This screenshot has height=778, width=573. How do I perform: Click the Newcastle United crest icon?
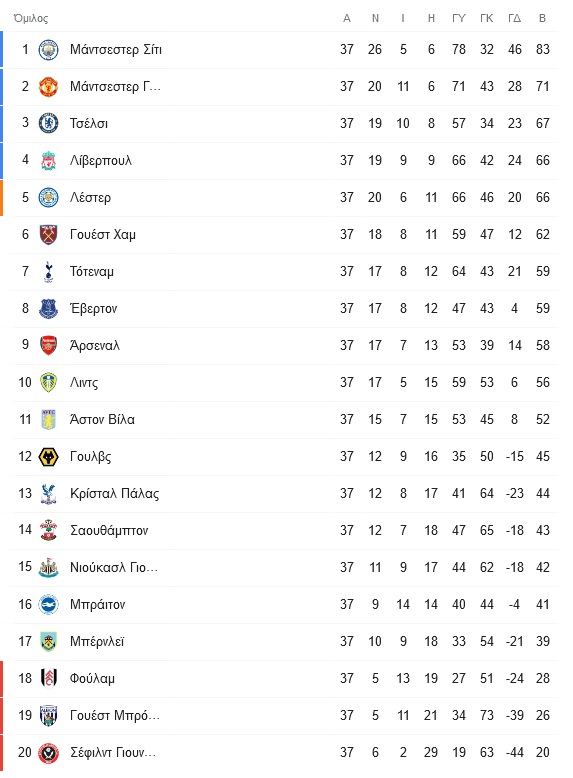(48, 568)
